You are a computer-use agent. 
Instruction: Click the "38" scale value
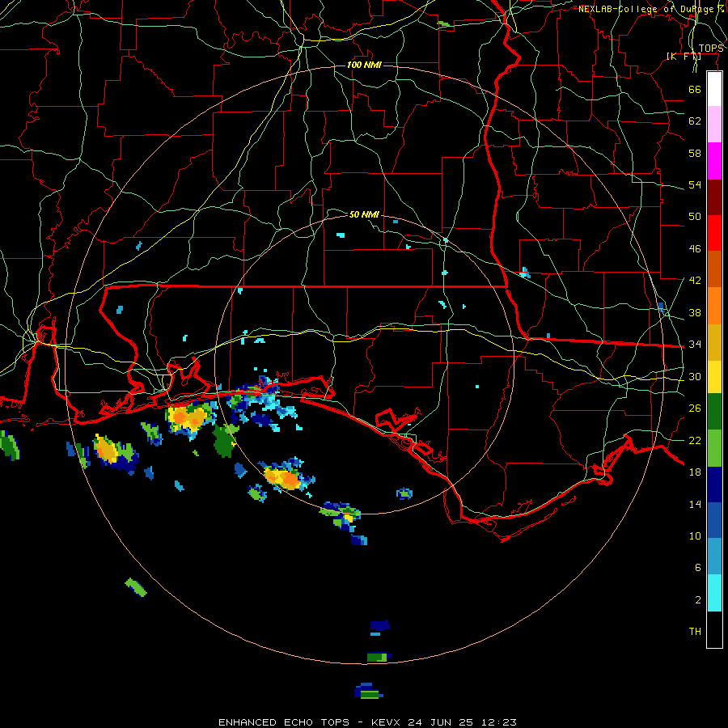(x=695, y=312)
